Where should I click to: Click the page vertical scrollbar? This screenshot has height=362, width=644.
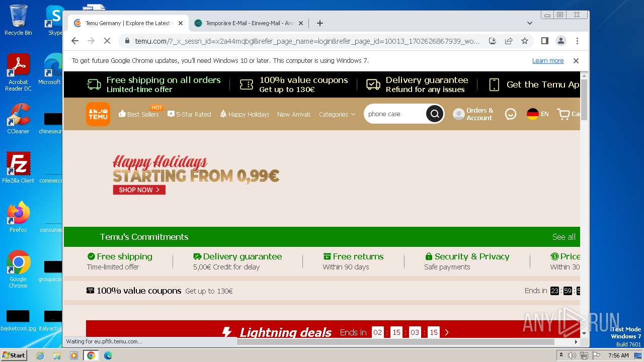pyautogui.click(x=584, y=101)
